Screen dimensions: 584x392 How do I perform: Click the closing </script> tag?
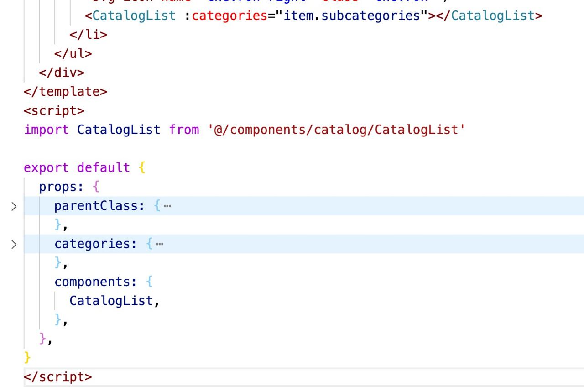coord(57,377)
